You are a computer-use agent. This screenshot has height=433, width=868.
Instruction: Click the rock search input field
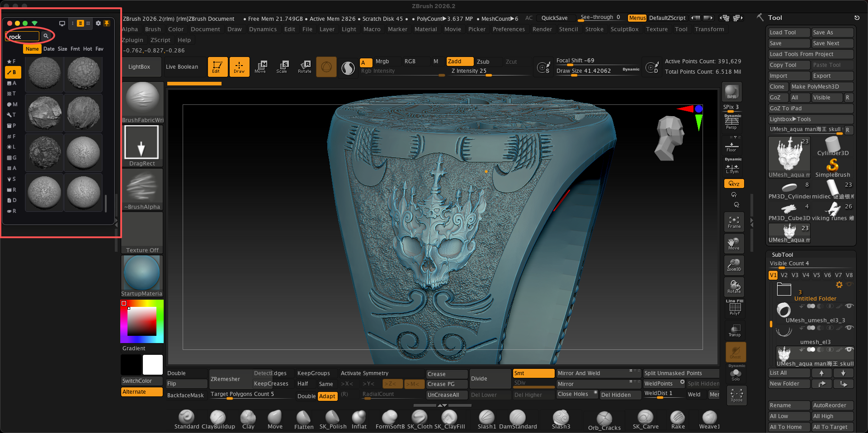pyautogui.click(x=23, y=36)
